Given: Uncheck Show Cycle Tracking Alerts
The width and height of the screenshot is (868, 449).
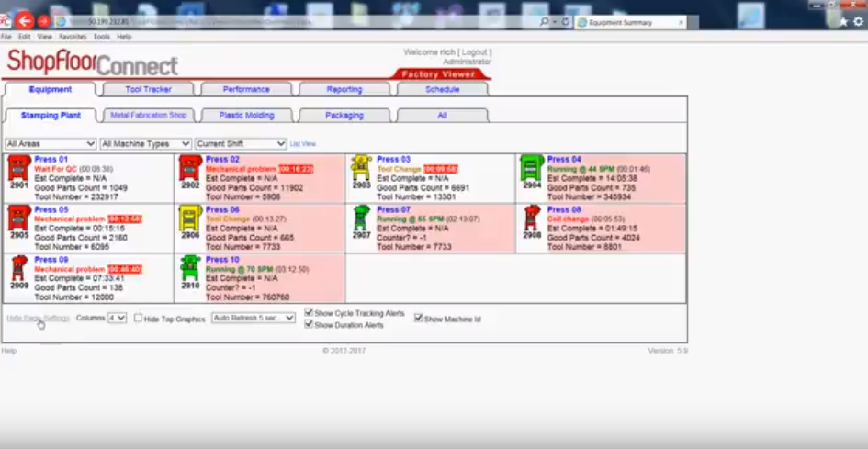Looking at the screenshot, I should [x=309, y=313].
